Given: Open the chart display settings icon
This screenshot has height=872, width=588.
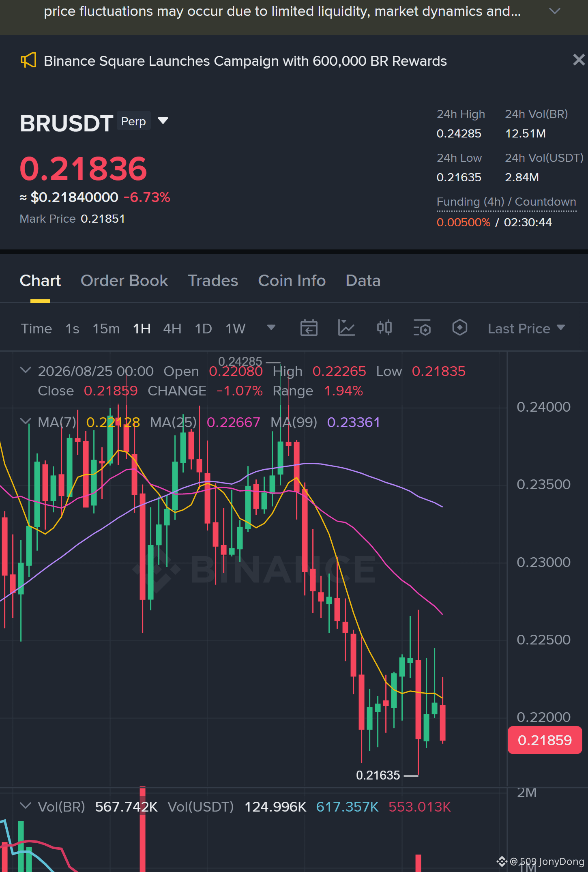Looking at the screenshot, I should (422, 328).
